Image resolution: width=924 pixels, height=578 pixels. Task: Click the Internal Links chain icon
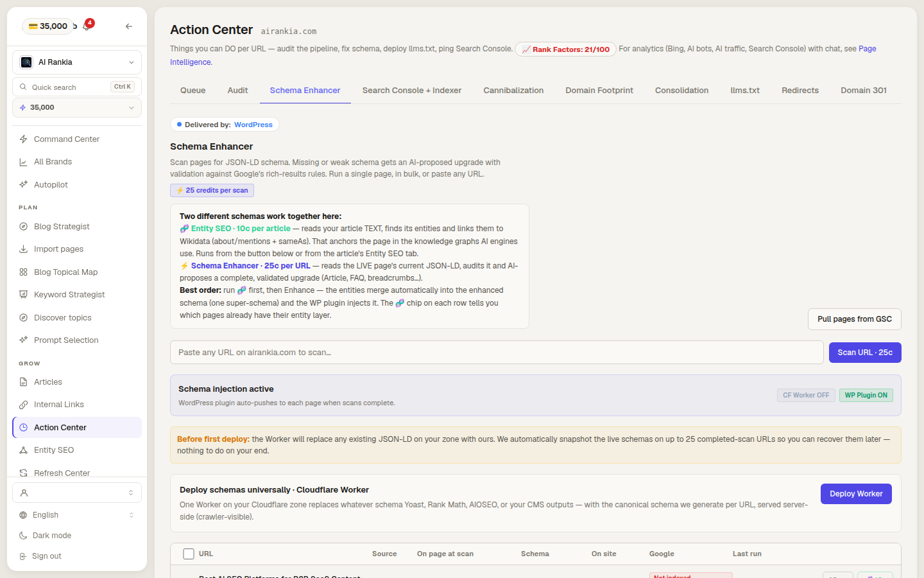click(23, 405)
